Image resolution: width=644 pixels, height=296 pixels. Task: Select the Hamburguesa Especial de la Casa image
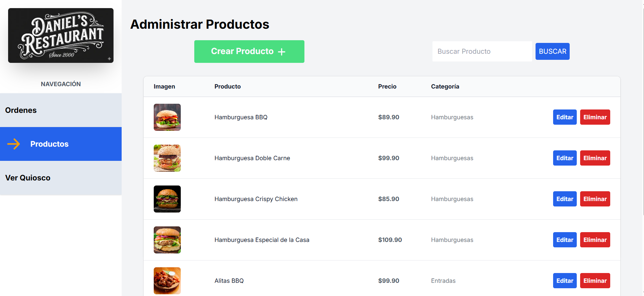pyautogui.click(x=167, y=240)
